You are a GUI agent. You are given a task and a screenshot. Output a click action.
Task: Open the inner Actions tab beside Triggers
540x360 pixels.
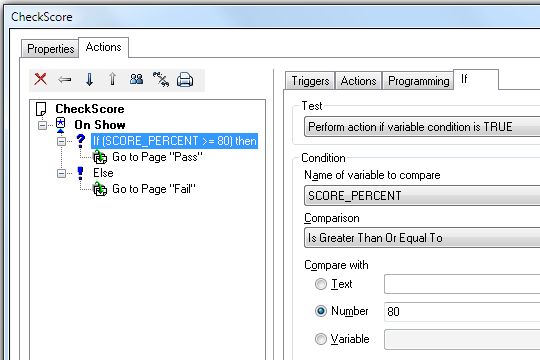(x=358, y=81)
